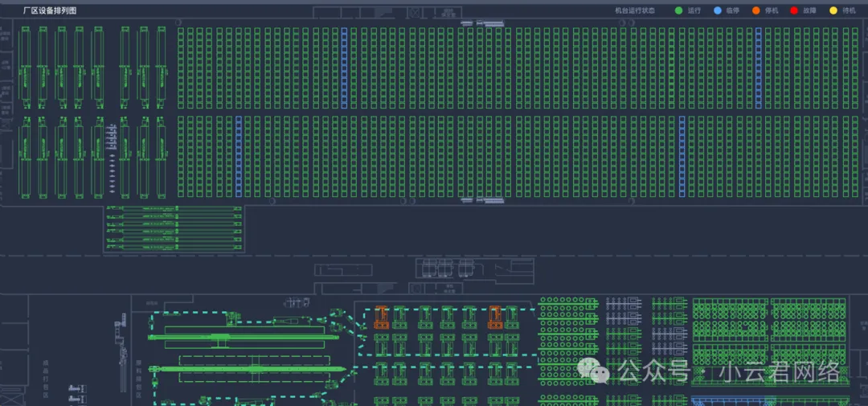Click the yellow 待机 status legend dot
The width and height of the screenshot is (868, 406).
point(833,10)
